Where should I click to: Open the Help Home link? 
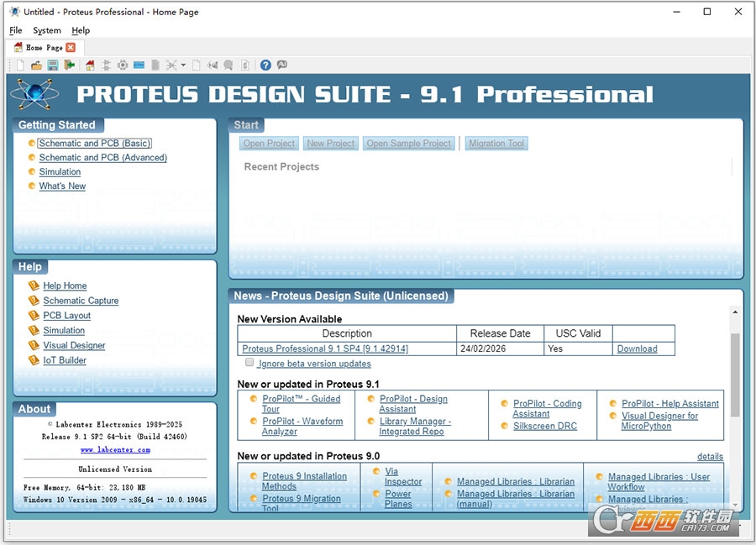[65, 286]
